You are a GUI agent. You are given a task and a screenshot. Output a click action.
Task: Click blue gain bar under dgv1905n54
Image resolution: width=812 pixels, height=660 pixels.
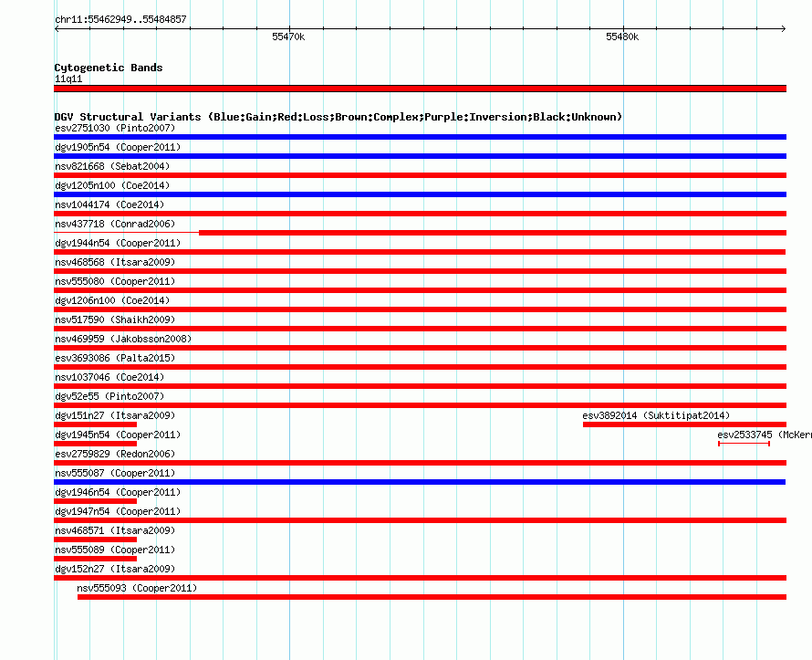pos(420,156)
